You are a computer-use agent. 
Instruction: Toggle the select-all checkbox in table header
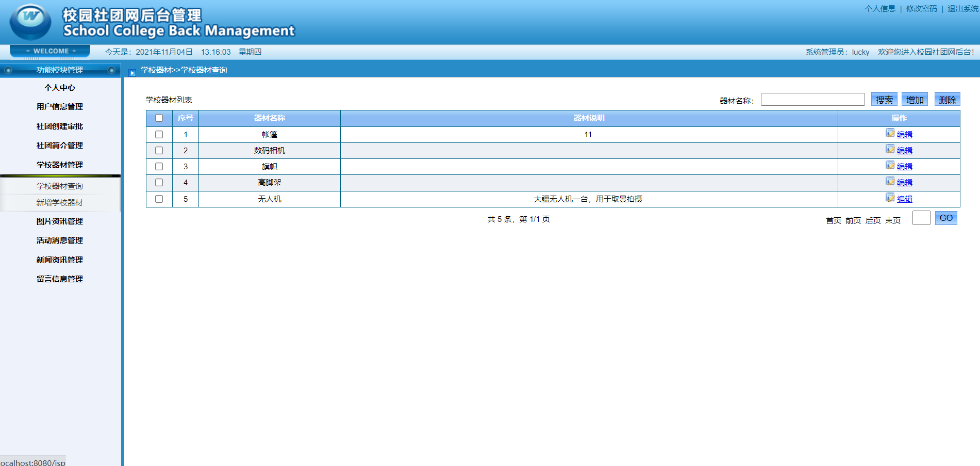pos(159,118)
